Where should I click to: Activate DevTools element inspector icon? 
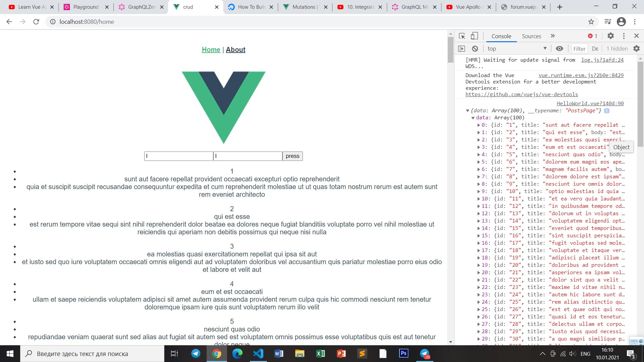click(462, 36)
